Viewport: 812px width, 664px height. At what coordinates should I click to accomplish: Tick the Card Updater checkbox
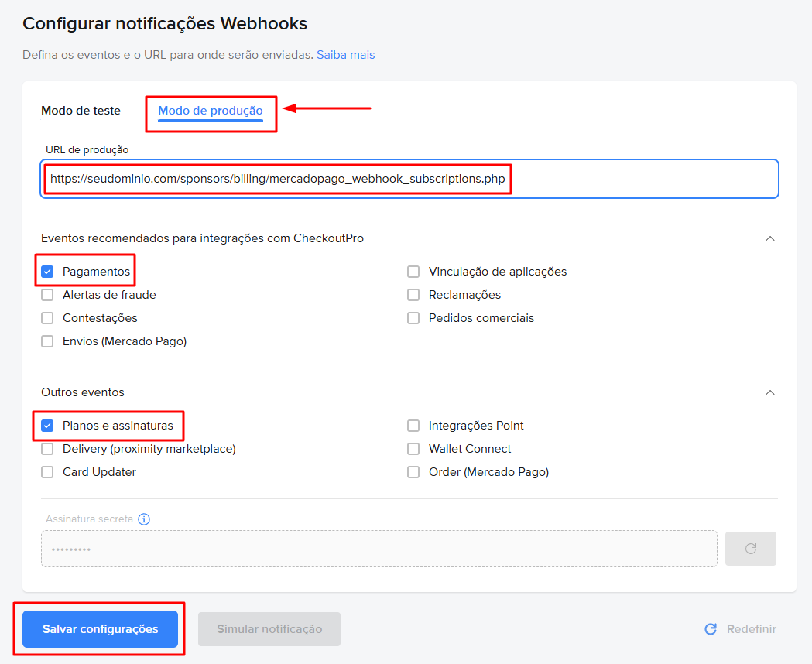pyautogui.click(x=47, y=472)
